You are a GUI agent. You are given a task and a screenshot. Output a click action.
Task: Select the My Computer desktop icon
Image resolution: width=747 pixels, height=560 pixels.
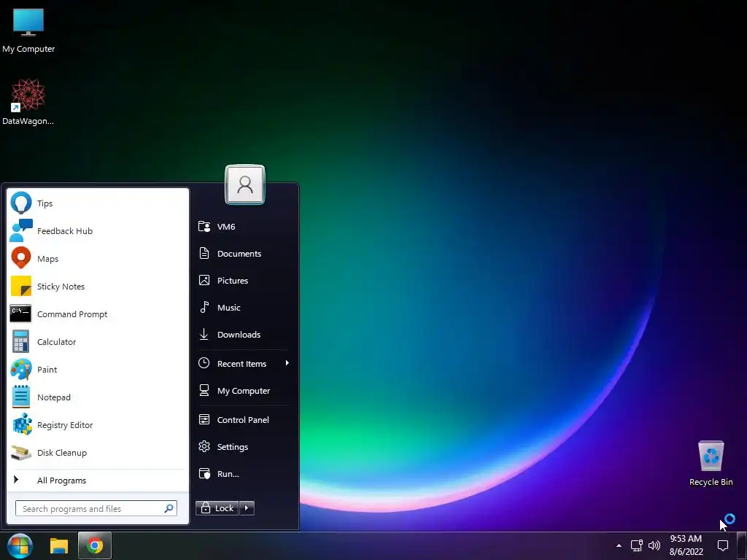pyautogui.click(x=28, y=31)
